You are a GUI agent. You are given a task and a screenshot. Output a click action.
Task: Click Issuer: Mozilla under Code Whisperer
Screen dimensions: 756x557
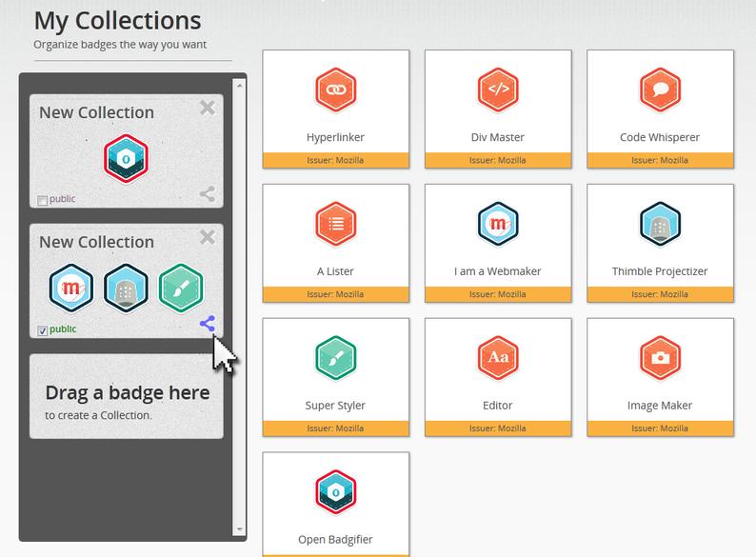(x=660, y=160)
